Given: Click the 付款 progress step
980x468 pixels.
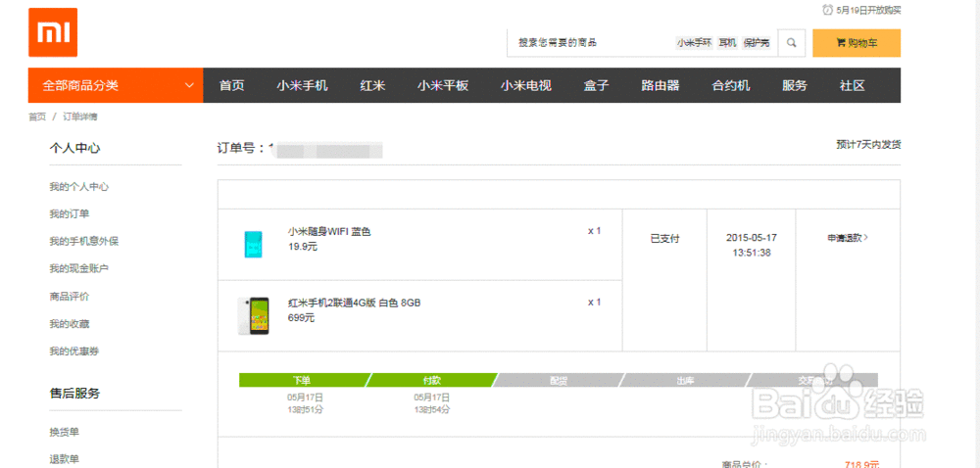Looking at the screenshot, I should tap(432, 380).
